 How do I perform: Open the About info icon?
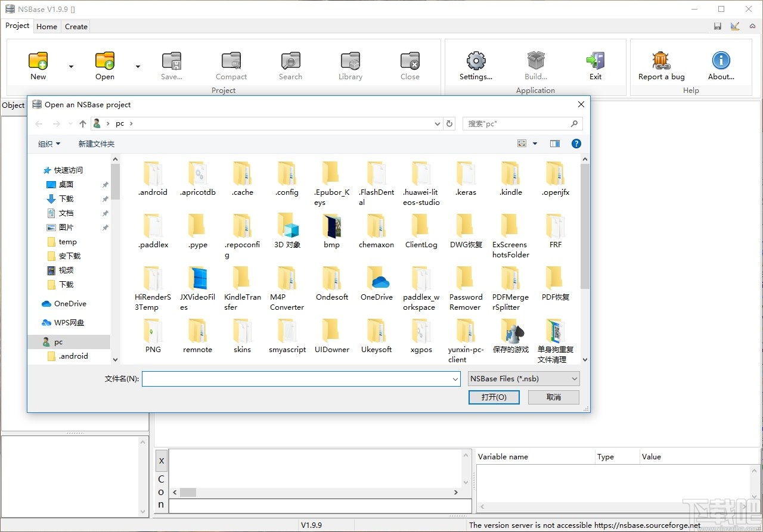pyautogui.click(x=721, y=61)
